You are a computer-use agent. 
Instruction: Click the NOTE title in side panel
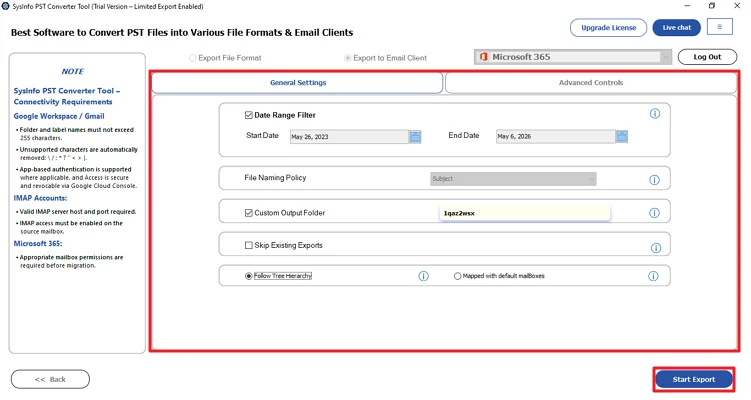(x=72, y=71)
